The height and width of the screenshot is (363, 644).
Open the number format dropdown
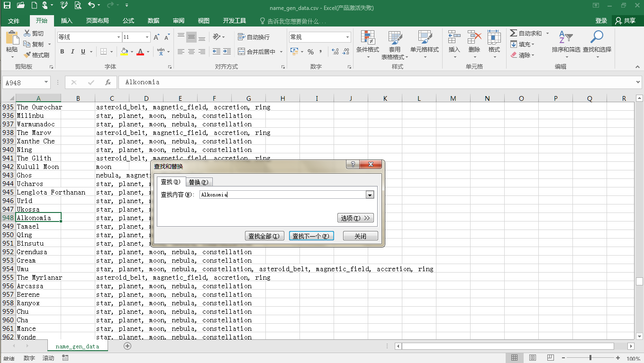347,37
